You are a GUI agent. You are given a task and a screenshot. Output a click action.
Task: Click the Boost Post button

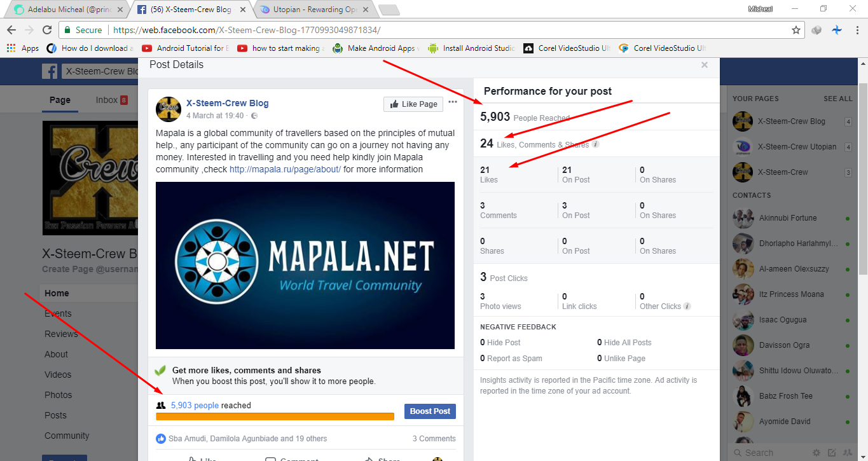pyautogui.click(x=430, y=411)
